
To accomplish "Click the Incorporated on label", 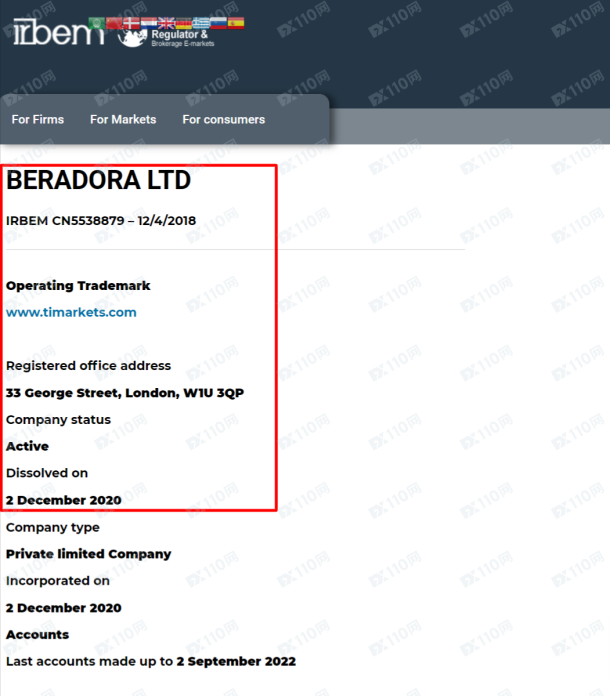I will click(x=57, y=581).
